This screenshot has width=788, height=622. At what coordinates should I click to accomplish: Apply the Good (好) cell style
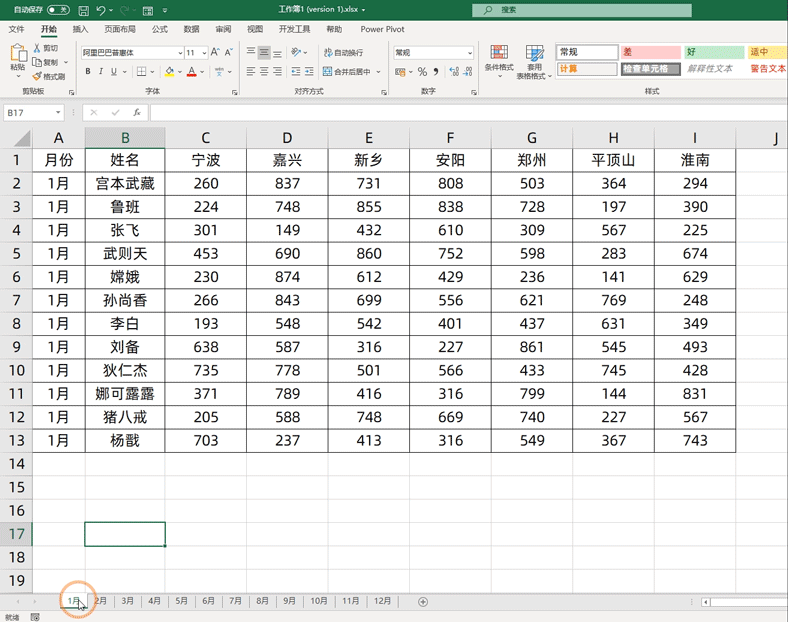[x=714, y=52]
